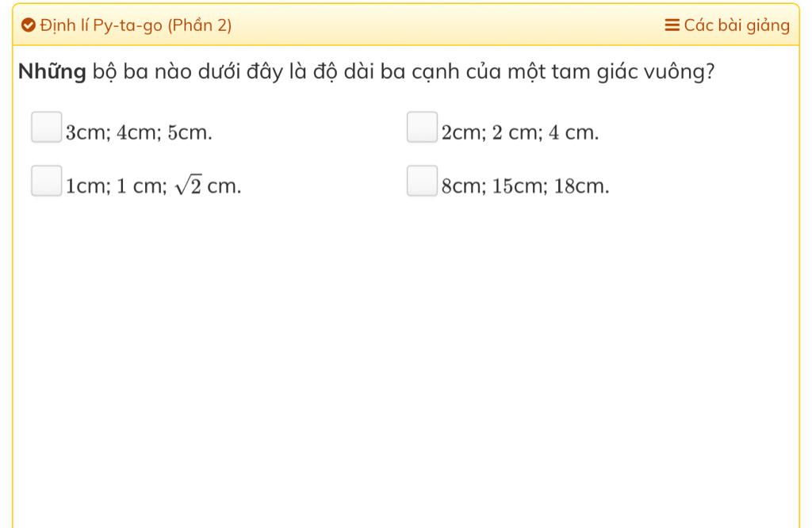Tick the checkbox for 3cm; 4cm; 5cm
Image resolution: width=812 pixels, height=528 pixels.
[x=46, y=127]
